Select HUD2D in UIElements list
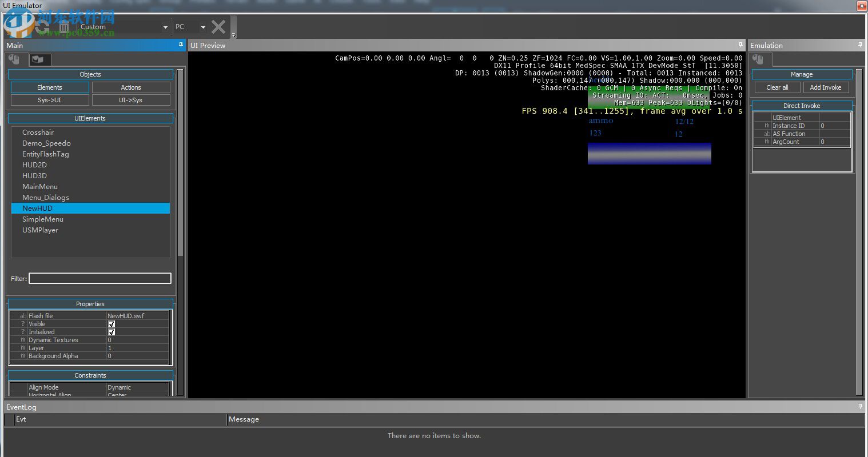The image size is (868, 457). 90,165
